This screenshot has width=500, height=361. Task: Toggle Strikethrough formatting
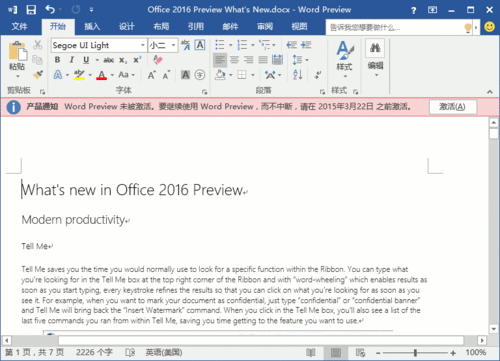pos(109,60)
